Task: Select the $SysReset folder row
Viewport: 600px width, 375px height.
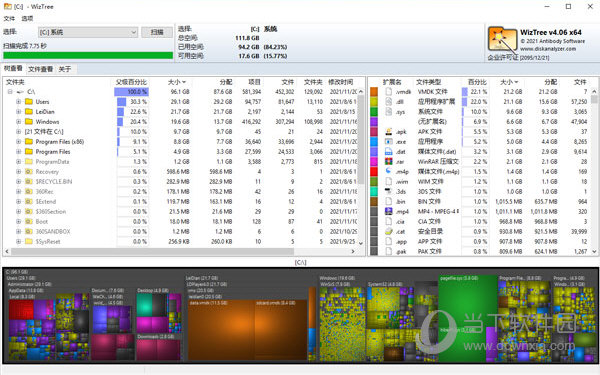Action: pos(181,241)
